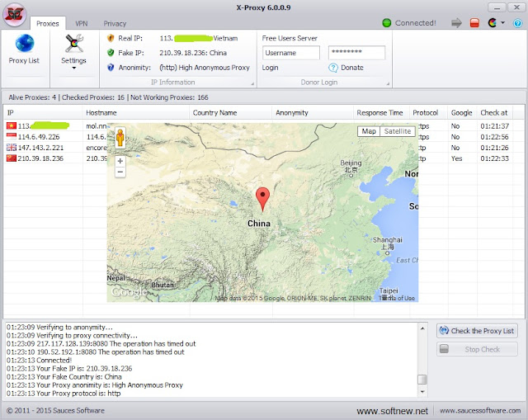Expand the Donor Login group launcher
The width and height of the screenshot is (528, 420).
388,83
